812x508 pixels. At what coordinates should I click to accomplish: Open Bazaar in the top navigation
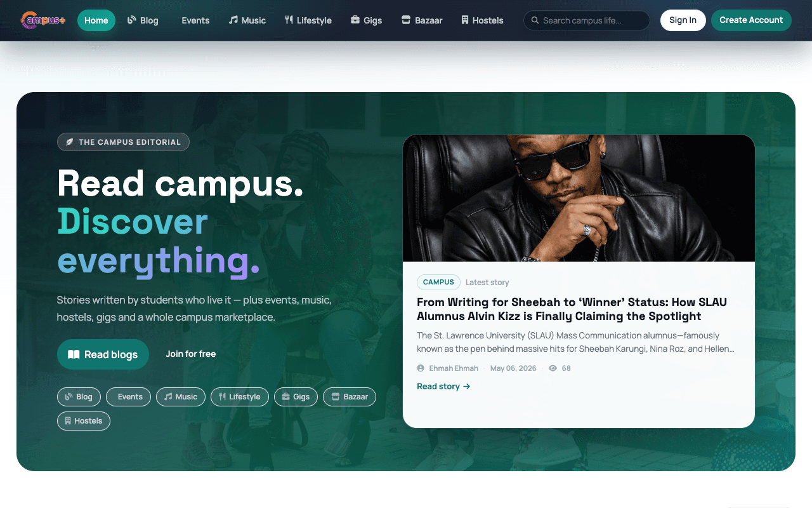(422, 20)
